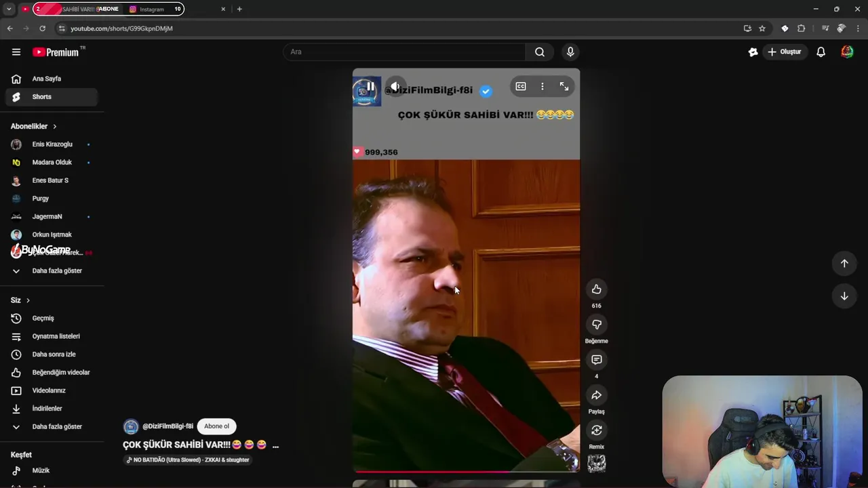868x488 pixels.
Task: Go back in browser history
Action: 9,28
